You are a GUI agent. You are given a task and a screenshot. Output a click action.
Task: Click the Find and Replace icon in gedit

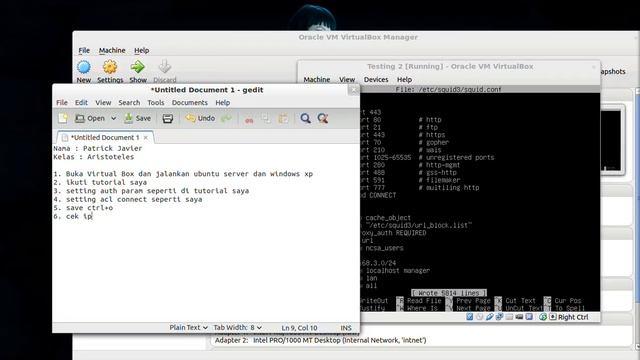tap(323, 118)
